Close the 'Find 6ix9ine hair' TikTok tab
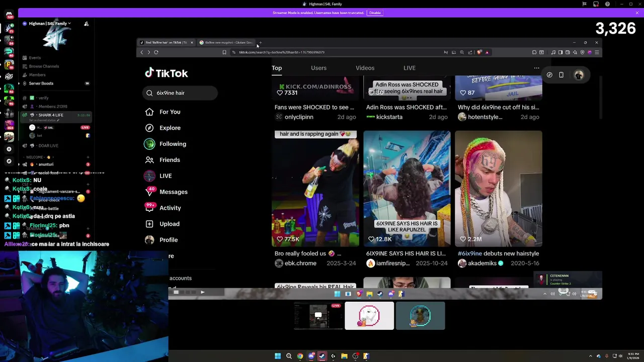The width and height of the screenshot is (644, 362). [x=192, y=43]
